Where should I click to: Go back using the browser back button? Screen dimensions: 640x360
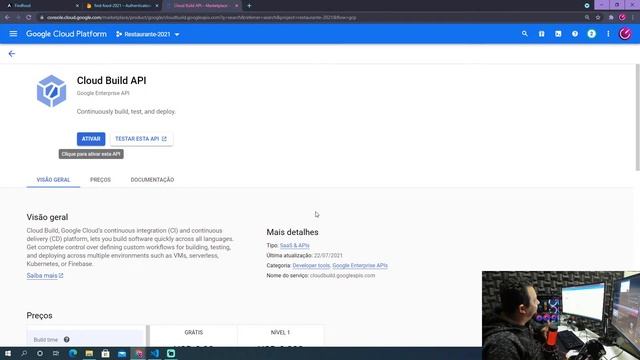(7, 18)
